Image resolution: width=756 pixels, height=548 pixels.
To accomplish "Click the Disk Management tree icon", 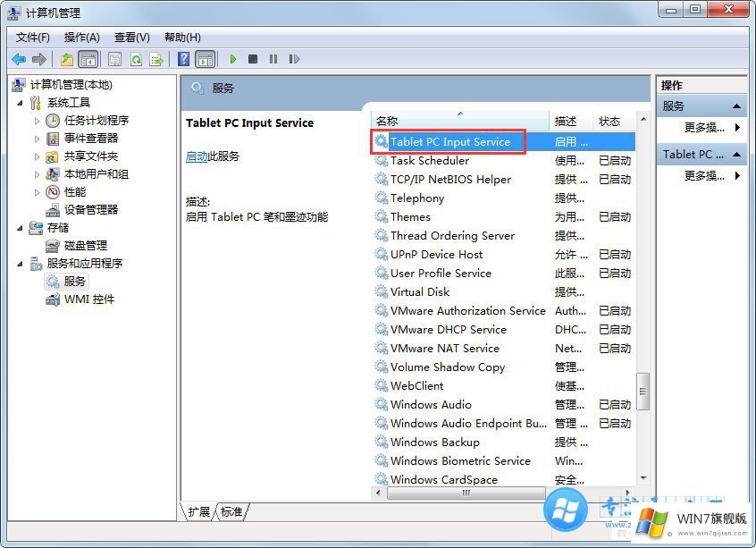I will 53,246.
